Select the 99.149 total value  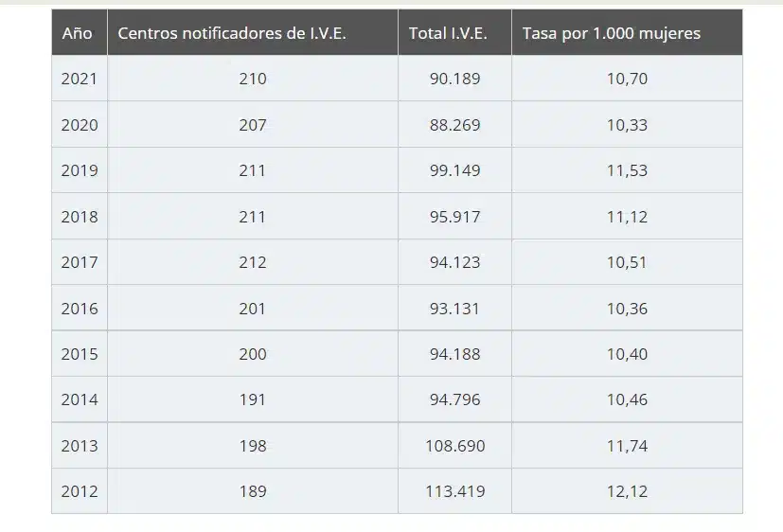(x=454, y=170)
